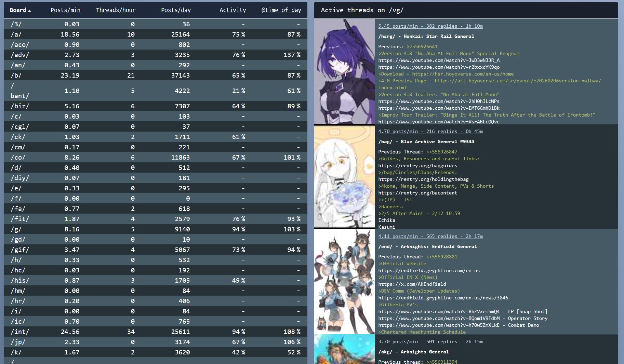Open the Arknights General thread thumbnail
Screen dimensions: 624x364
(x=344, y=349)
